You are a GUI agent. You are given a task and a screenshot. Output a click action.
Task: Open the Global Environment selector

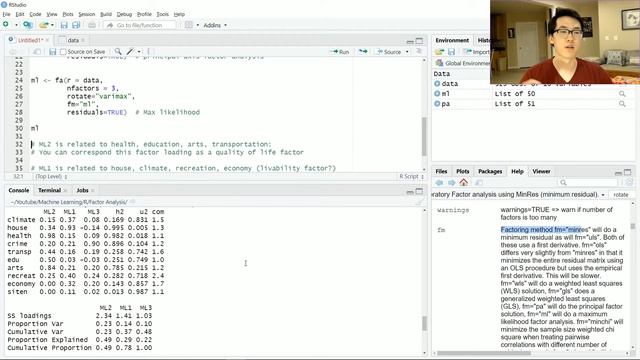click(463, 63)
